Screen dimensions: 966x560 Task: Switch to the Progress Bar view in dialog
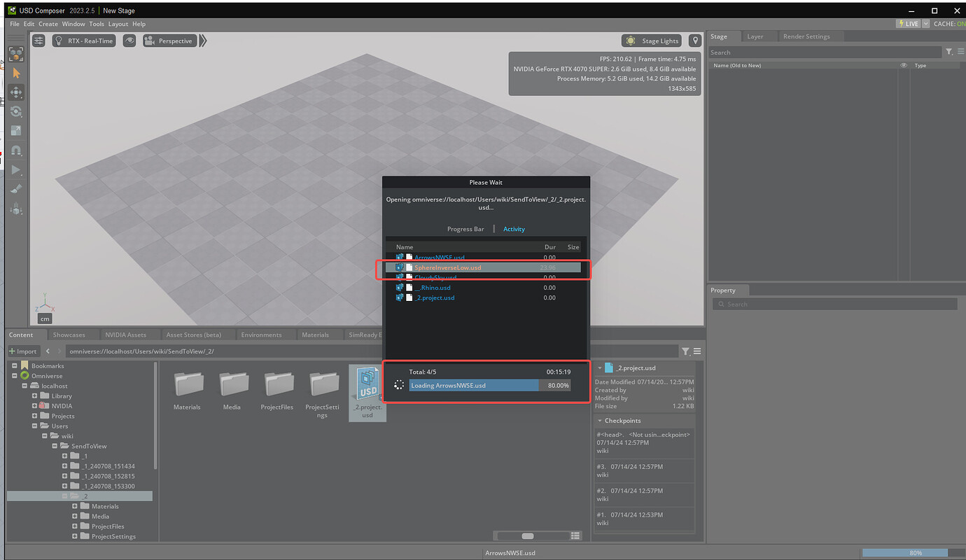pos(465,229)
